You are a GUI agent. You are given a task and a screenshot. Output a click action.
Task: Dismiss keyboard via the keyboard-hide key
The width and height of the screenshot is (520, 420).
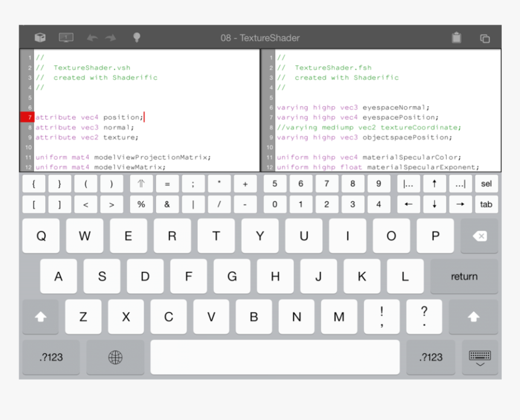coord(479,357)
